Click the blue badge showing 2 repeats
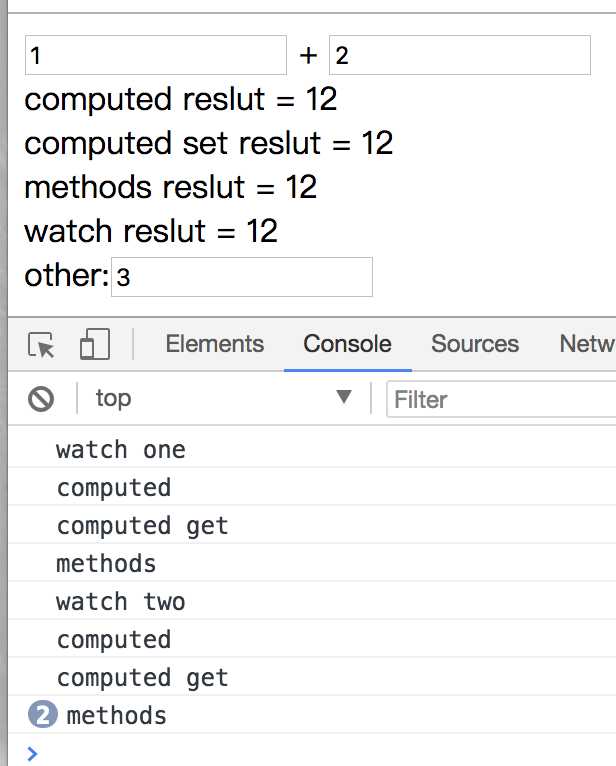This screenshot has width=616, height=766. 42,715
